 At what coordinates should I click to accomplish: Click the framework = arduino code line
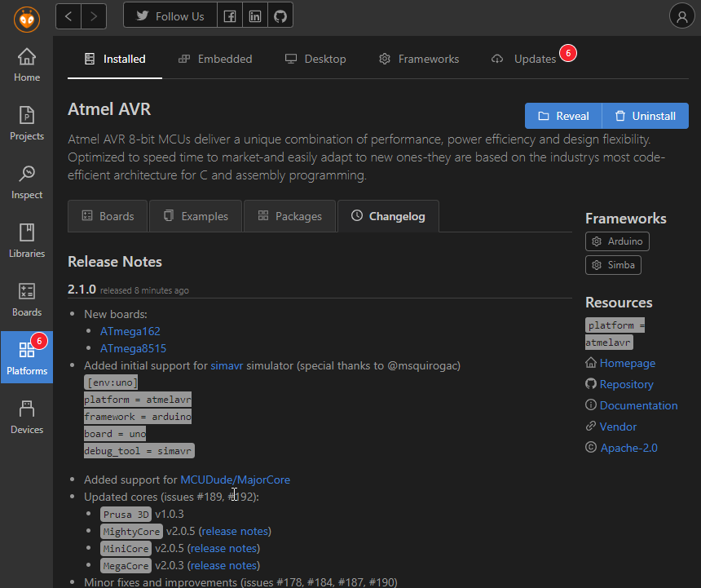pyautogui.click(x=138, y=417)
